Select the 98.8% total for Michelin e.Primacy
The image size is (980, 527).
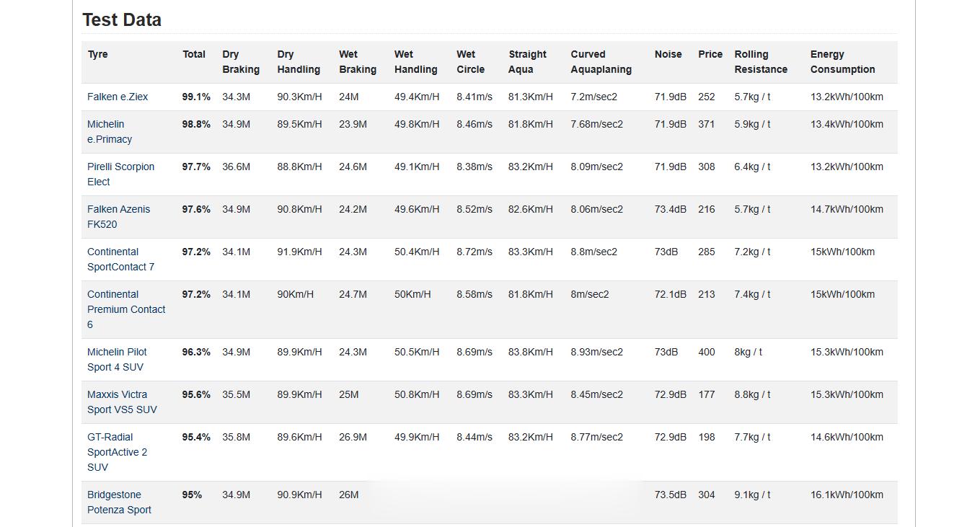click(196, 124)
